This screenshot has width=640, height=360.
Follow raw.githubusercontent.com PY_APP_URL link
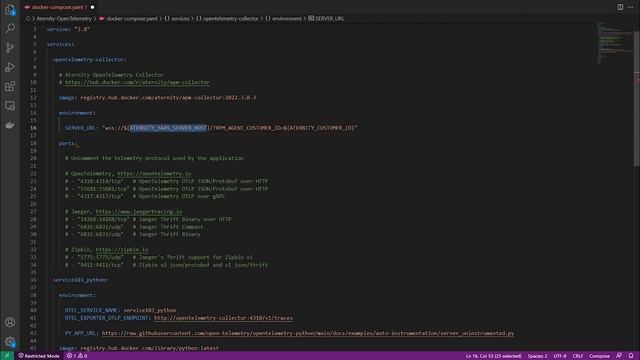308,333
